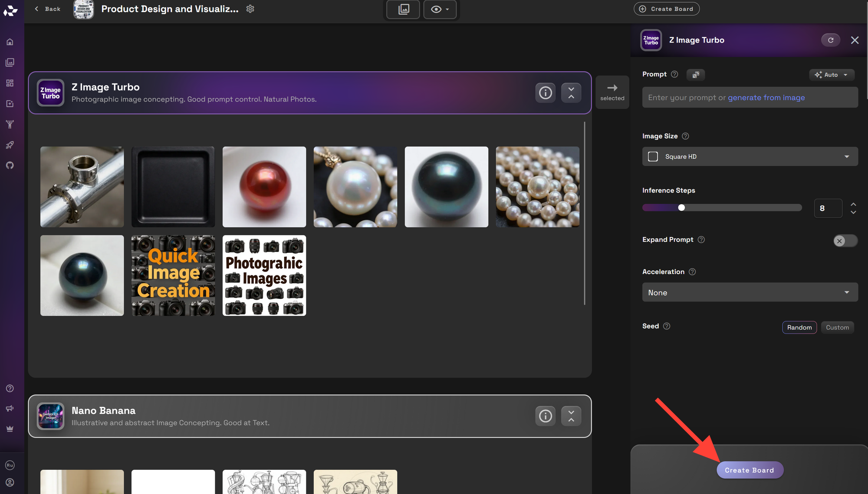Click the Create Board button in the panel
Image resolution: width=868 pixels, height=494 pixels.
click(750, 470)
